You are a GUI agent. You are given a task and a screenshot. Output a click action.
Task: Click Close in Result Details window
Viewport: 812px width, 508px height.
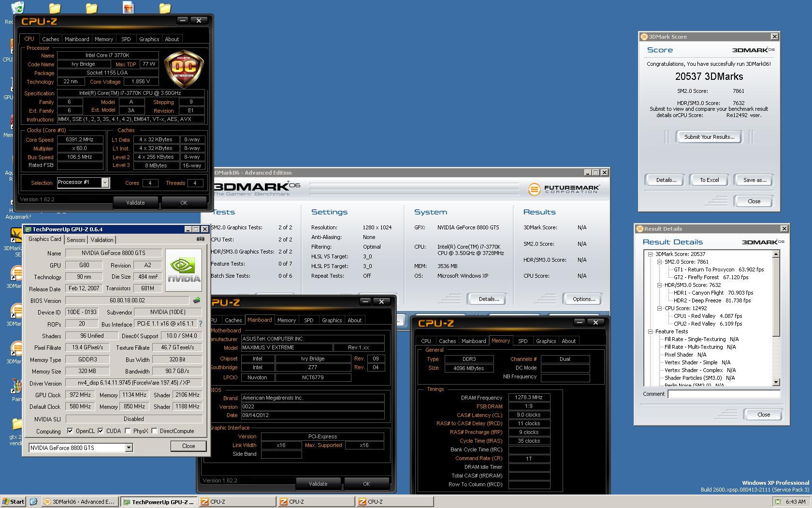coord(764,415)
